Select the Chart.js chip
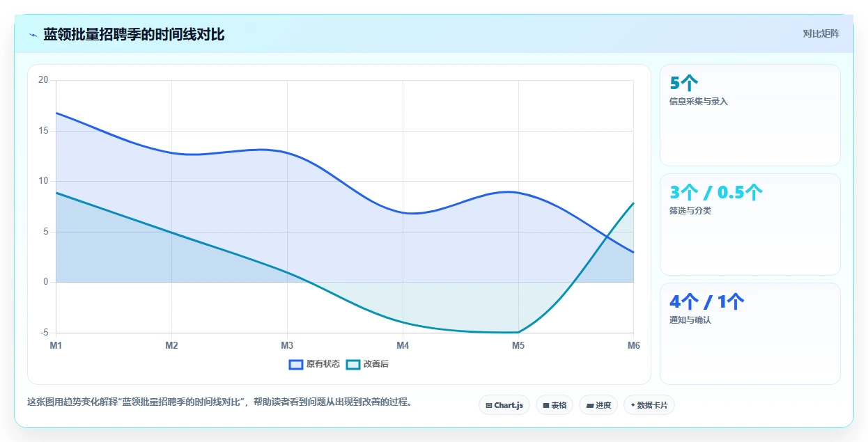This screenshot has width=868, height=442. (504, 405)
